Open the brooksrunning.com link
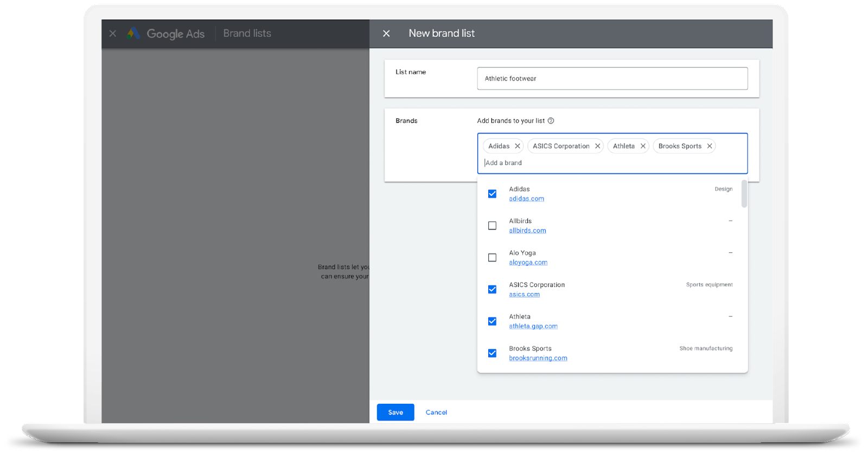The image size is (868, 452). click(x=538, y=358)
